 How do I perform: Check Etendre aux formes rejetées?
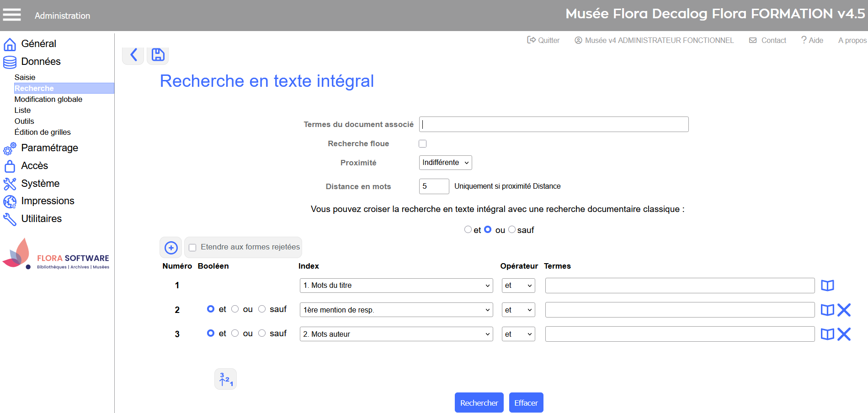(x=193, y=248)
